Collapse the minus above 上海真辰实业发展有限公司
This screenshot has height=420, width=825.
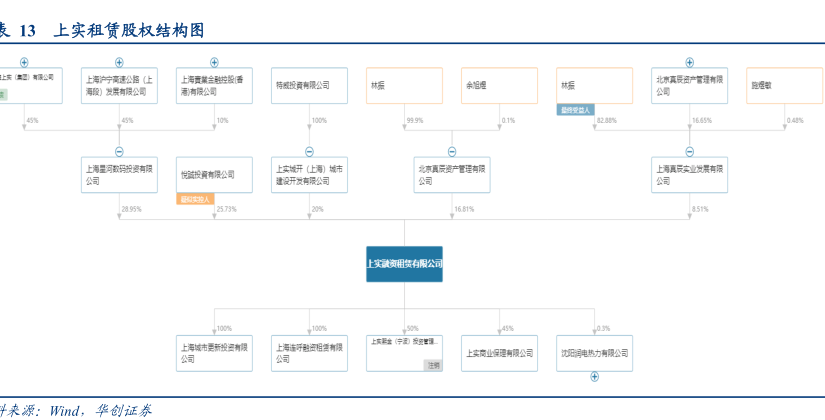(x=689, y=152)
